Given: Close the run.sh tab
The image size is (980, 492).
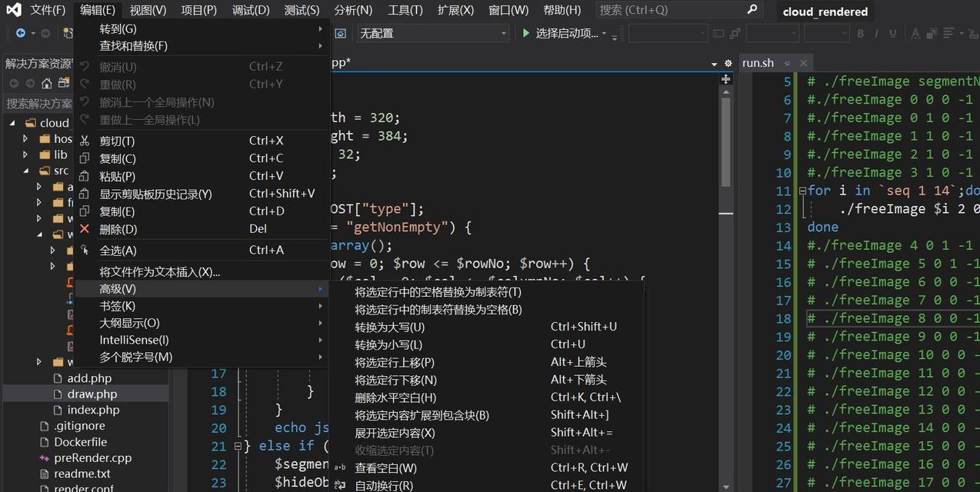Looking at the screenshot, I should (803, 63).
